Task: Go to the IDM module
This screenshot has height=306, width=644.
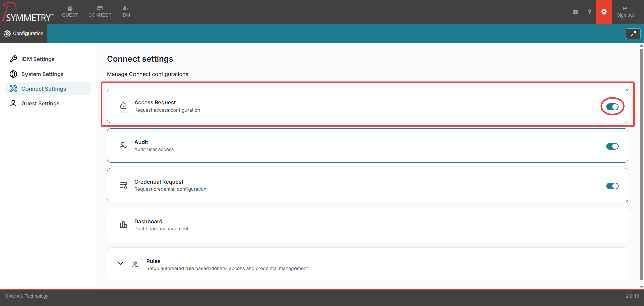Action: (x=126, y=12)
